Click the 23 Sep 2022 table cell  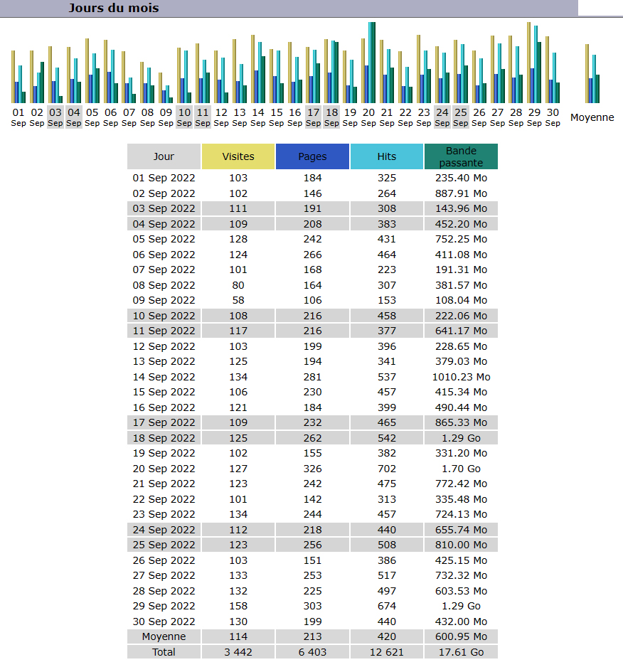(164, 514)
